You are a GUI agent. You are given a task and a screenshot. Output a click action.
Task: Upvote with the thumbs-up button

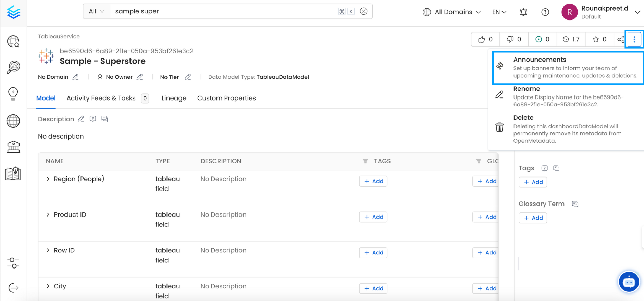[x=485, y=39]
